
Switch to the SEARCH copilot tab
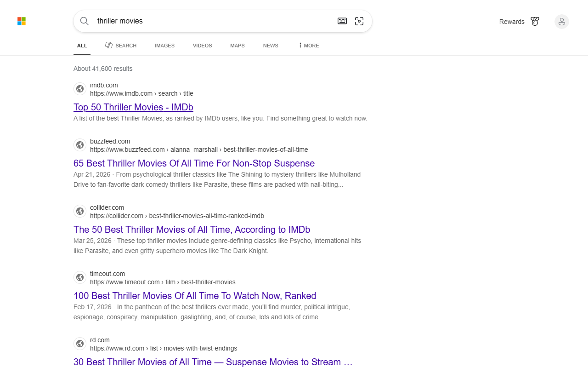[121, 46]
